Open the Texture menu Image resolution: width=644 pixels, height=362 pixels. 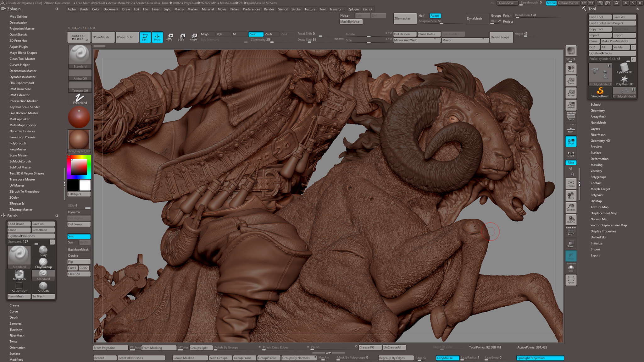(x=310, y=9)
